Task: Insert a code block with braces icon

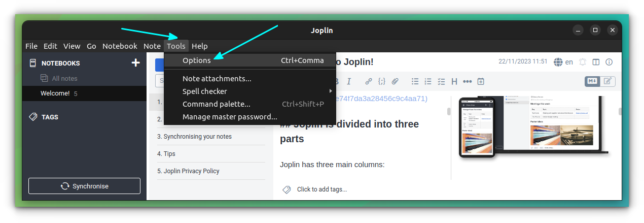Action: [382, 81]
